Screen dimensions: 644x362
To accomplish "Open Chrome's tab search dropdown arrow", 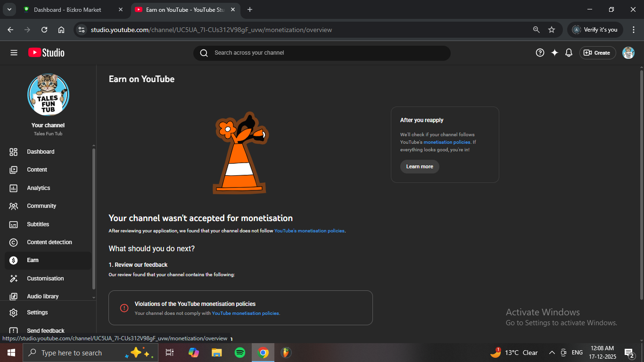I will point(9,9).
